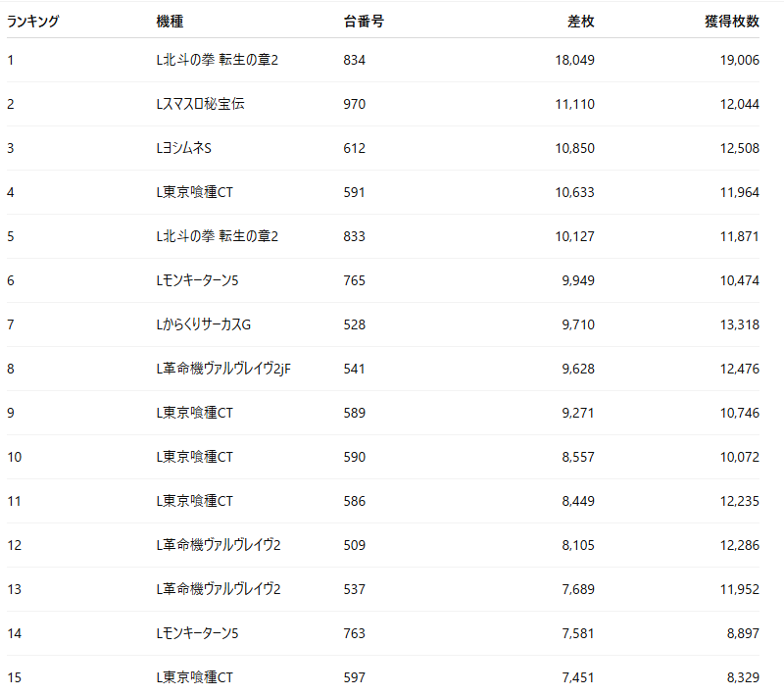Select L北斗の拳 転生の章2 in rank 5
This screenshot has height=696, width=784.
[x=218, y=236]
